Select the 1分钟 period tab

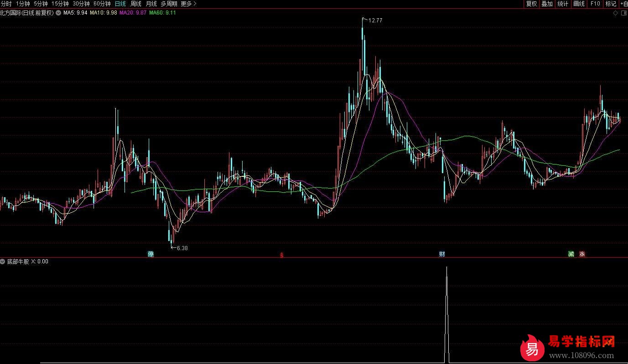(x=22, y=4)
